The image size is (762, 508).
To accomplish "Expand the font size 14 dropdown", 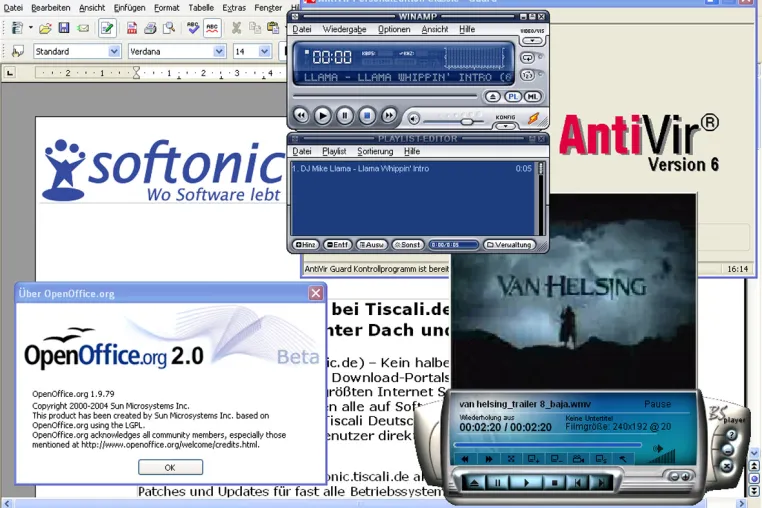I will point(264,51).
